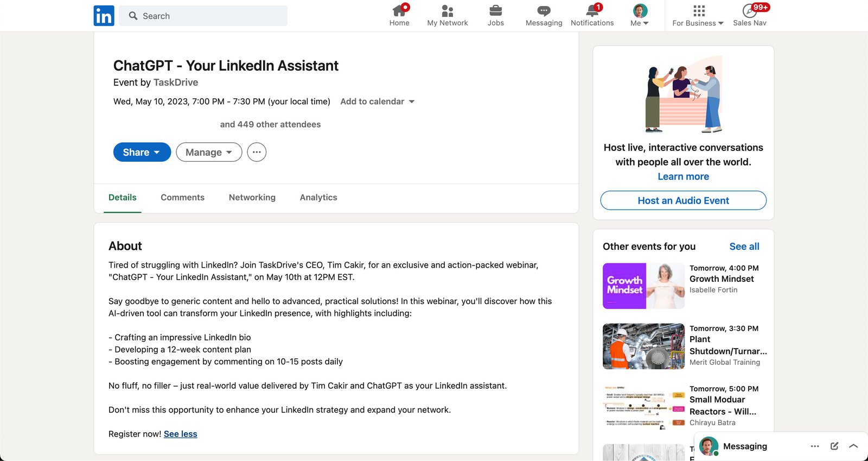
Task: Click Isabelle Fortin host name
Action: [713, 290]
